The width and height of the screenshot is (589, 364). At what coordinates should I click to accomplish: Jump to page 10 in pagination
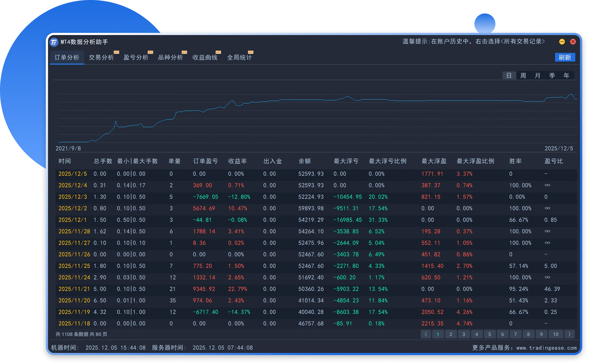[x=556, y=334]
